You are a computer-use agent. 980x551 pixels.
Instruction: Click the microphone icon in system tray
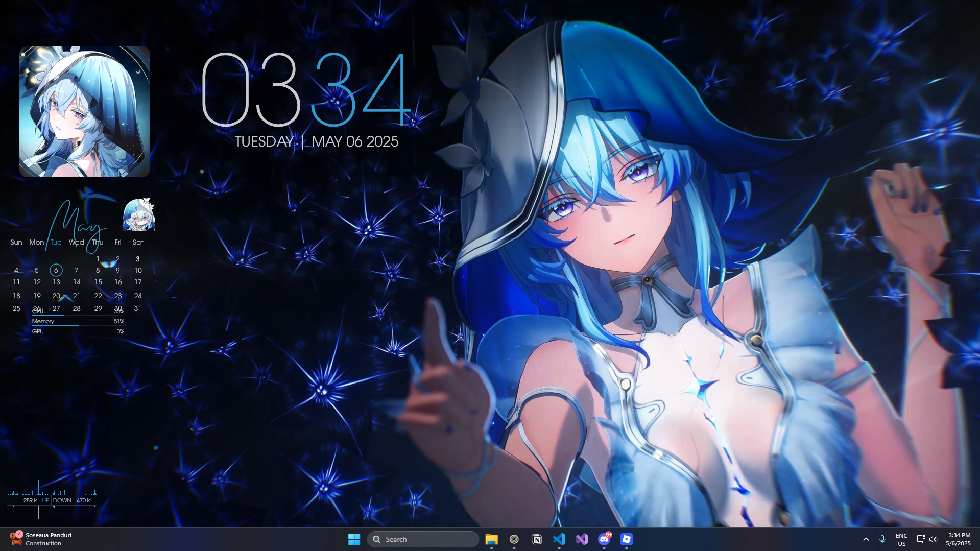click(x=882, y=539)
